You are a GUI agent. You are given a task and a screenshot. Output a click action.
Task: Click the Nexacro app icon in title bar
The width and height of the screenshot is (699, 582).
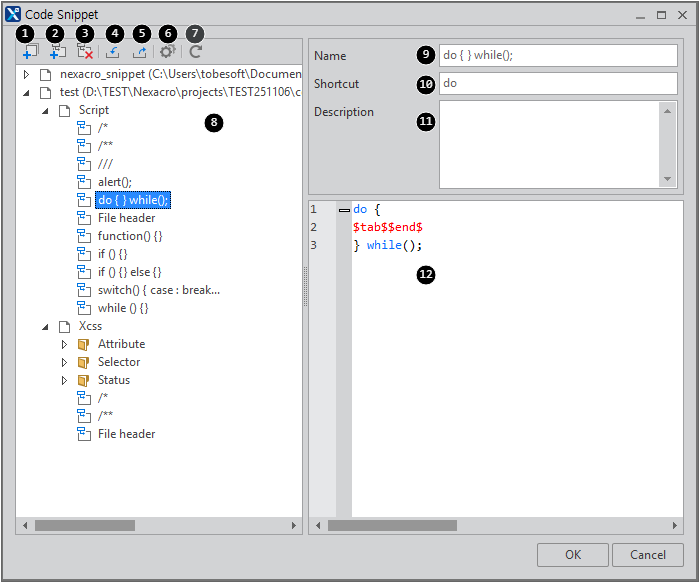click(x=13, y=15)
